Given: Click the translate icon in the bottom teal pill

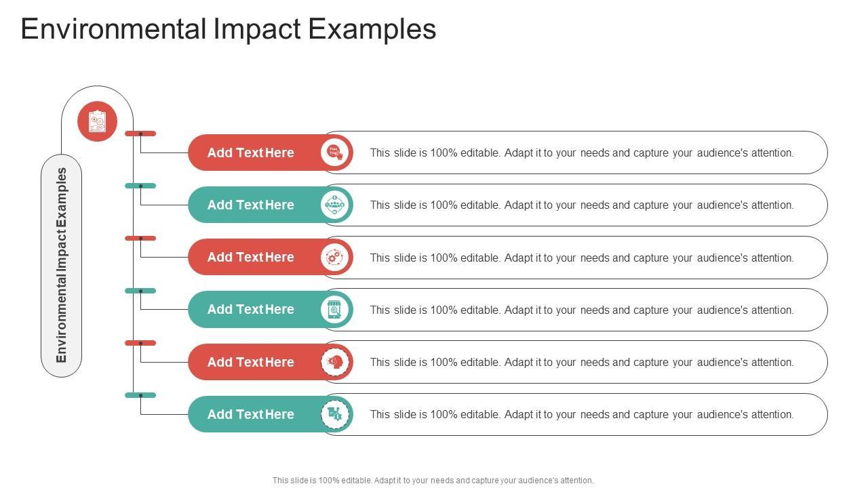Looking at the screenshot, I should pyautogui.click(x=334, y=414).
